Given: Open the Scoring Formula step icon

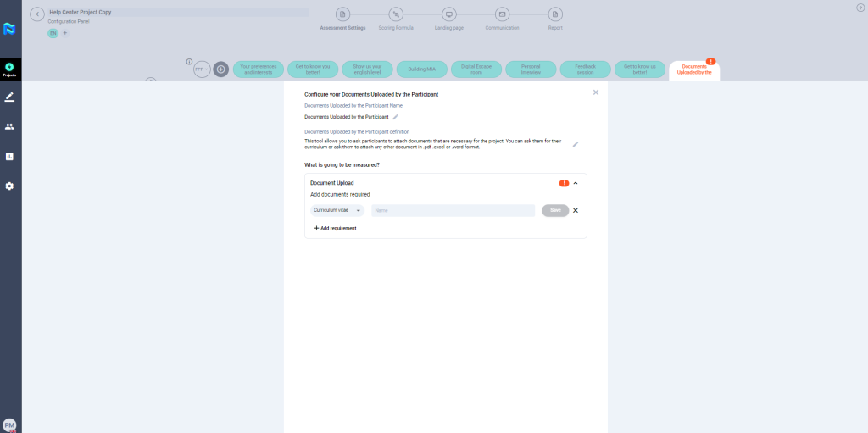Looking at the screenshot, I should (396, 14).
